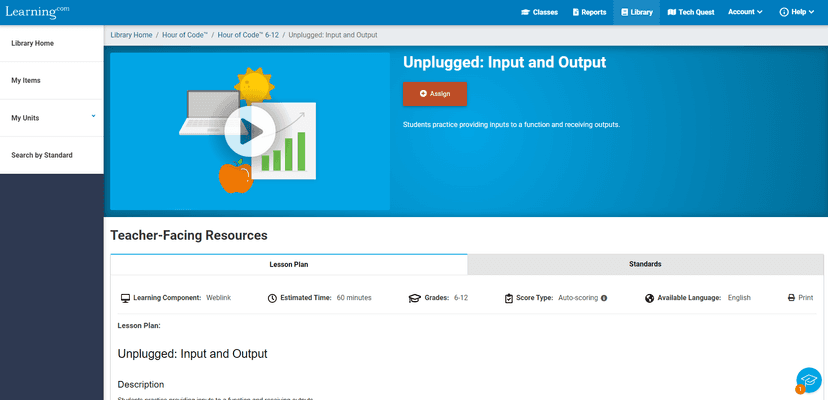828x400 pixels.
Task: Open My Items in sidebar
Action: pyautogui.click(x=52, y=80)
